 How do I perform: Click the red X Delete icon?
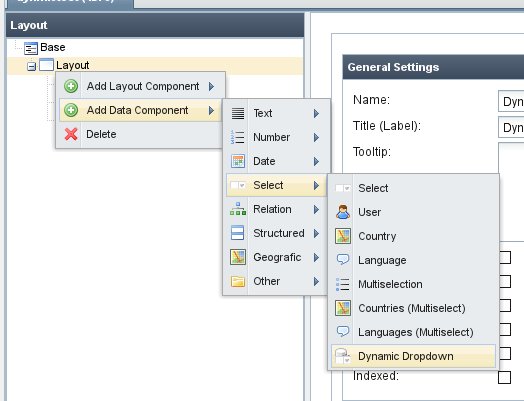[71, 134]
